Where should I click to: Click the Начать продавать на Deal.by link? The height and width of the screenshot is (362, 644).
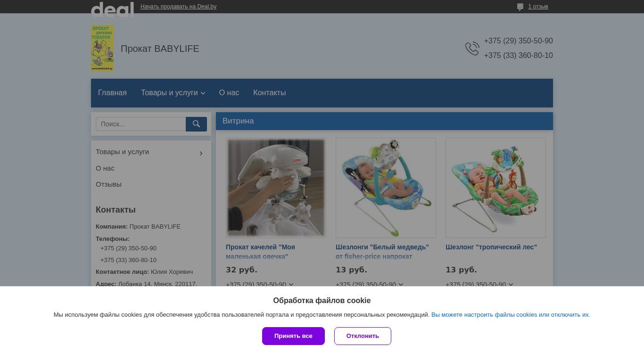178,7
